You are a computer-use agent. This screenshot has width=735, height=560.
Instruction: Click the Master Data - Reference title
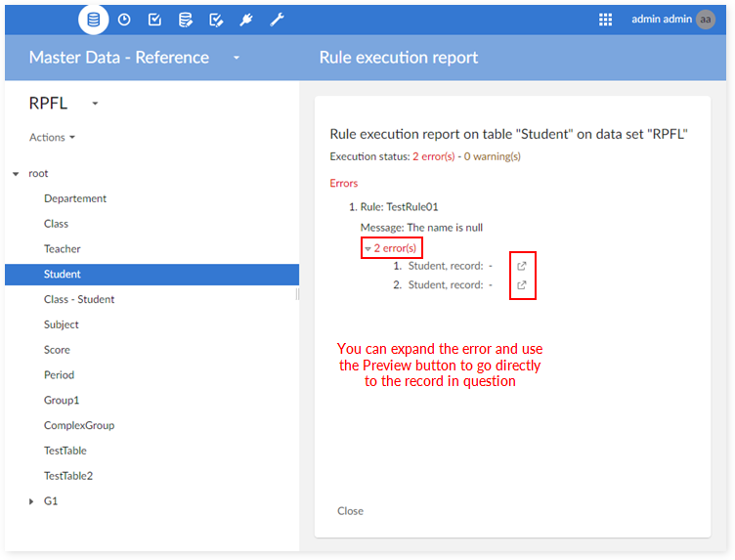(x=119, y=57)
